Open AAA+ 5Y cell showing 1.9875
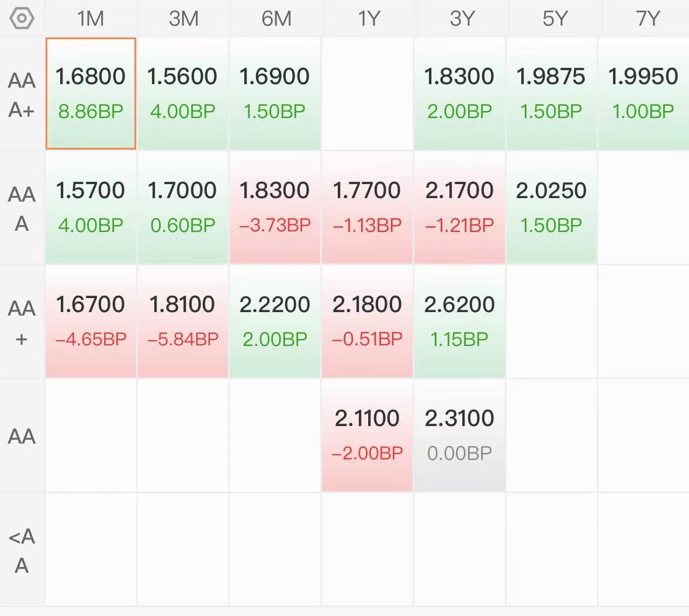689x616 pixels. coord(552,94)
